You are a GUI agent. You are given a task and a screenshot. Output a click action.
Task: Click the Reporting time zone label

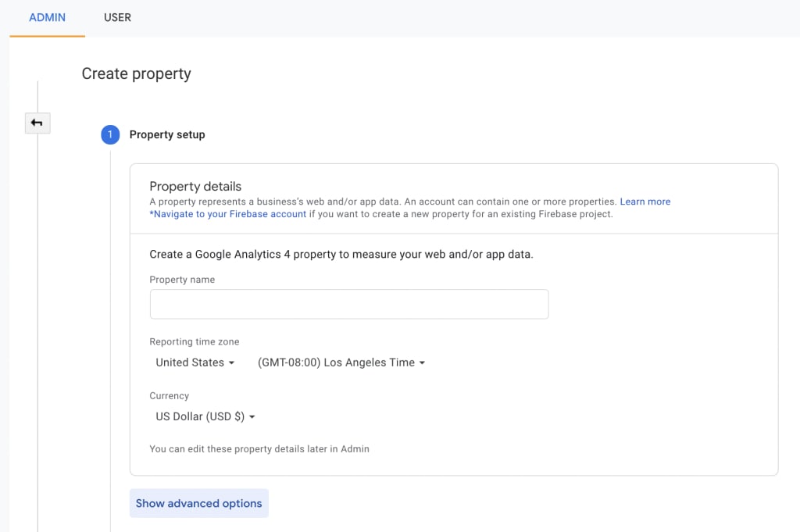click(x=195, y=341)
